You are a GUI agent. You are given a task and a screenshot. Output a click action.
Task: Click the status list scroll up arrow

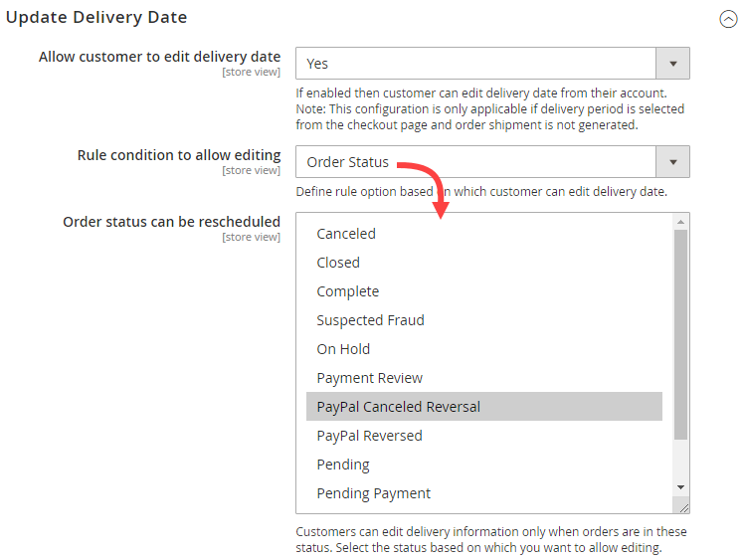pos(681,222)
